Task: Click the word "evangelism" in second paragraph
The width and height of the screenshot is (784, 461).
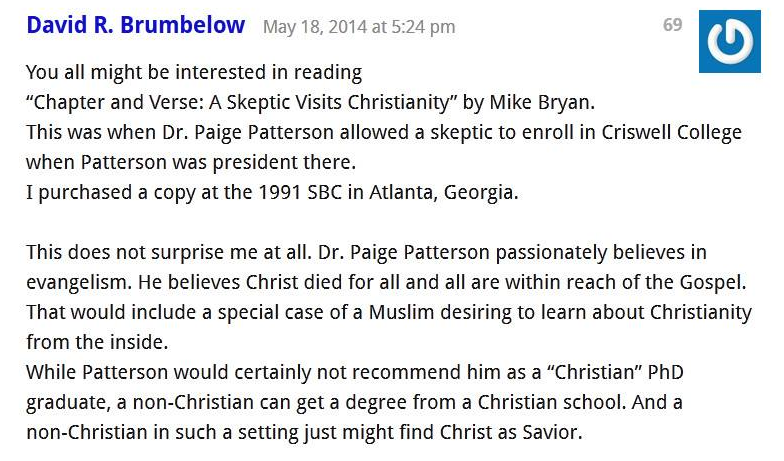Action: 78,282
